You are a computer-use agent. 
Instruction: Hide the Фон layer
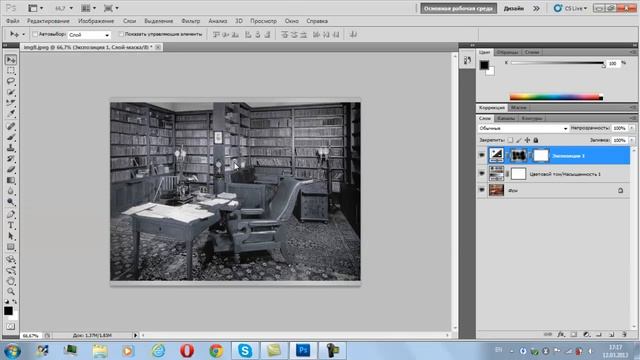[482, 190]
